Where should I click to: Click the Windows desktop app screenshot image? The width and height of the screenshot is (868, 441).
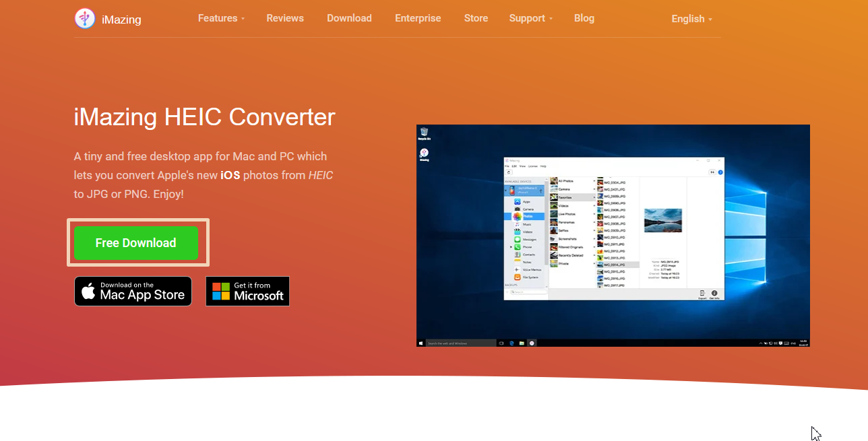click(x=613, y=236)
